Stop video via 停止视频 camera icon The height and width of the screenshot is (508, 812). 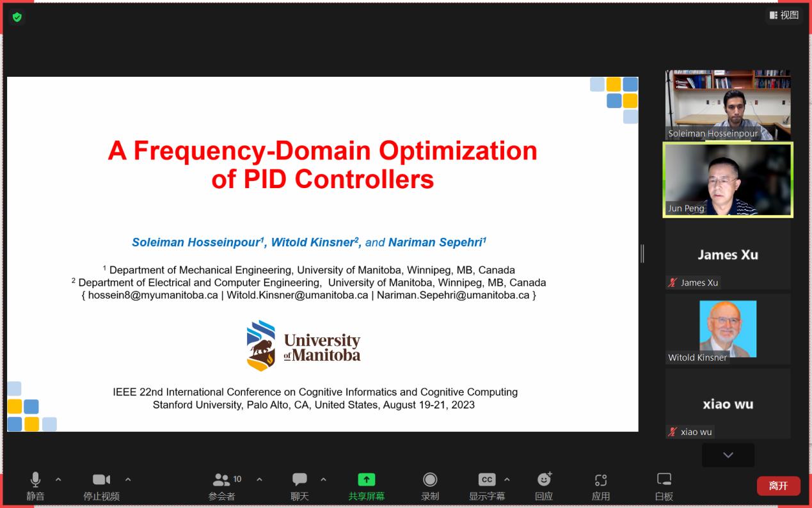(x=101, y=486)
